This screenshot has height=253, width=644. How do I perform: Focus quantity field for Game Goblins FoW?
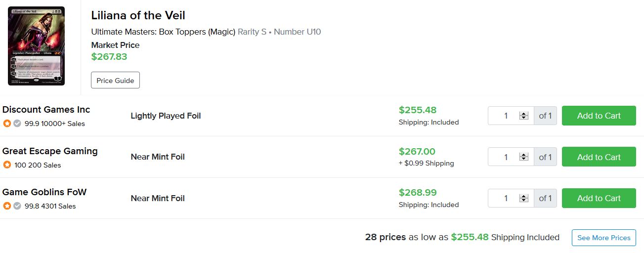(x=505, y=198)
